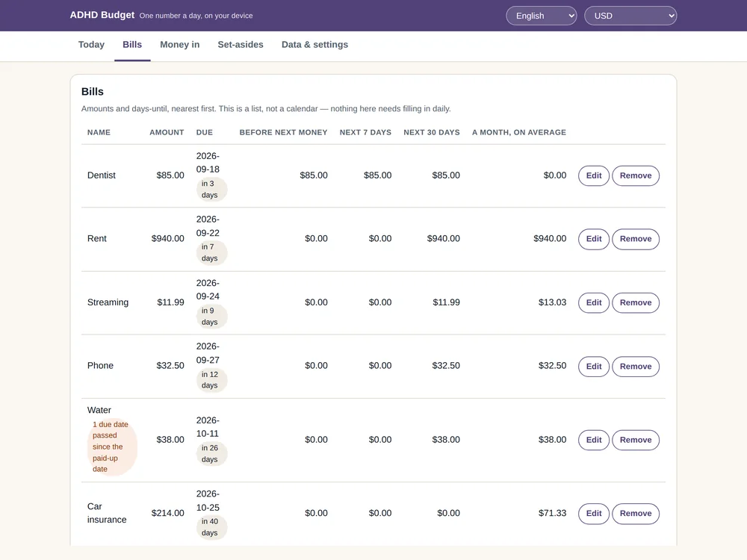Edit the Phone bill
The image size is (747, 560).
tap(594, 367)
